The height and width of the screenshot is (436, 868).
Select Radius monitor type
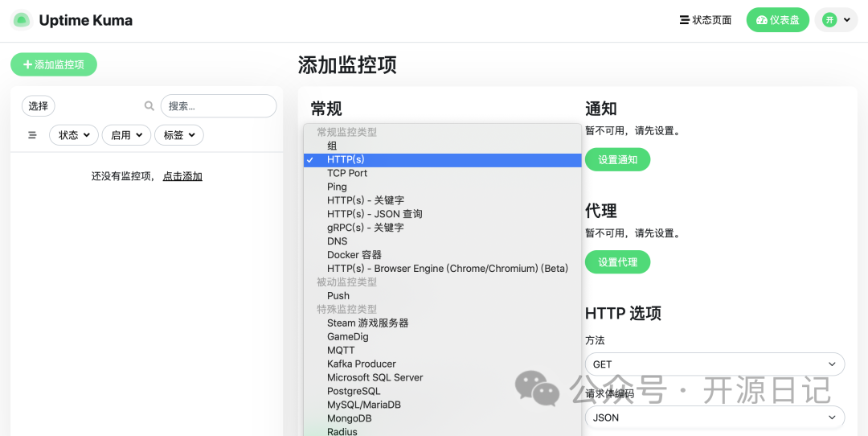443,431
